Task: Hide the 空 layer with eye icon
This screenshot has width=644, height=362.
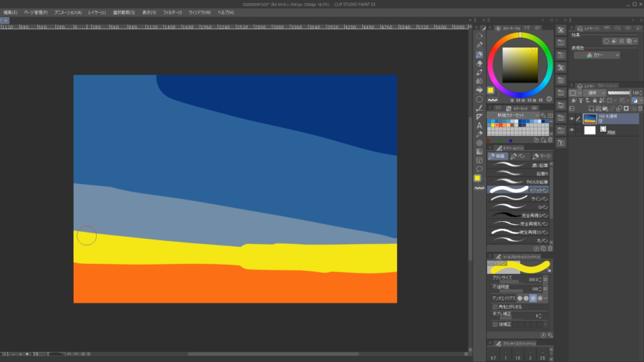Action: [x=572, y=119]
